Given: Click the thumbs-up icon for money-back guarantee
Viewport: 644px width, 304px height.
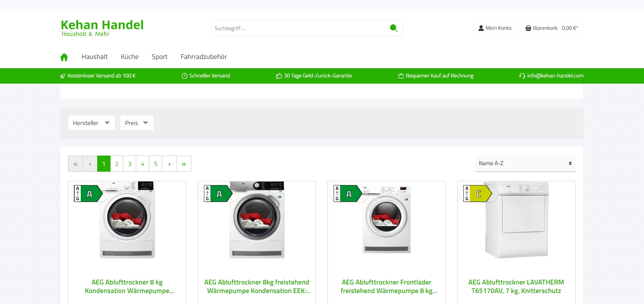Looking at the screenshot, I should click(x=279, y=76).
